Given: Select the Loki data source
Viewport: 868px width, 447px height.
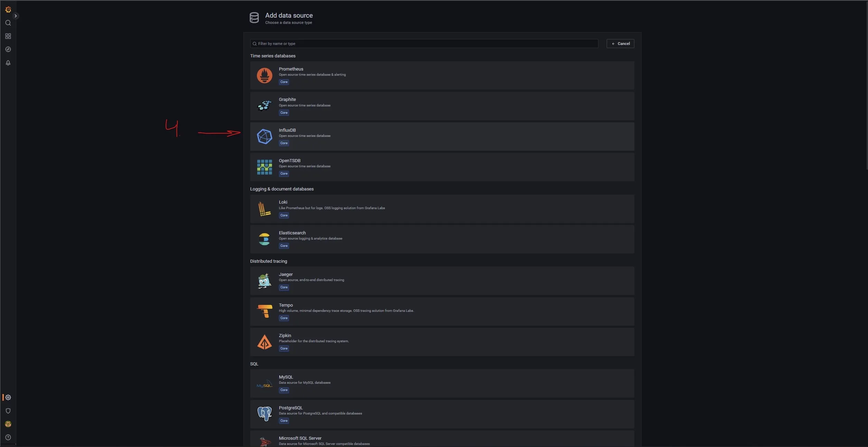Looking at the screenshot, I should (x=442, y=209).
